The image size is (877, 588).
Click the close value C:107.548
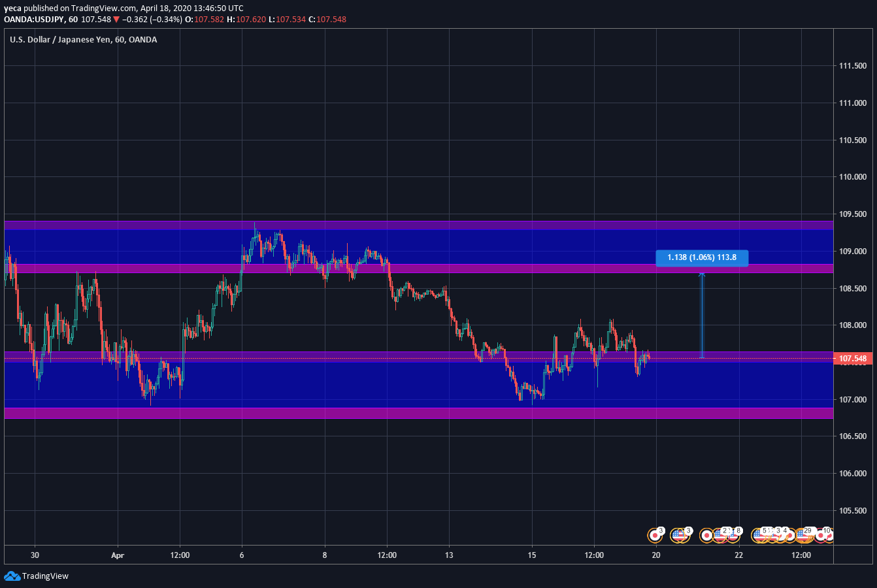327,19
